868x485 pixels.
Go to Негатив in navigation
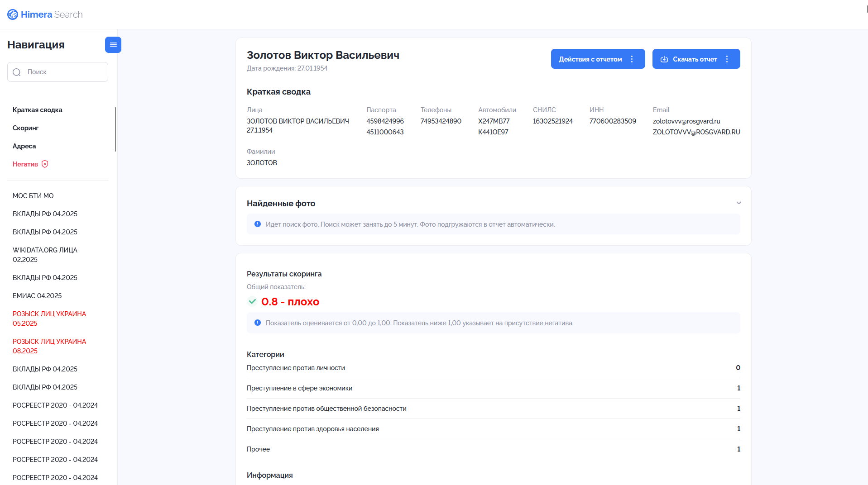click(x=25, y=164)
